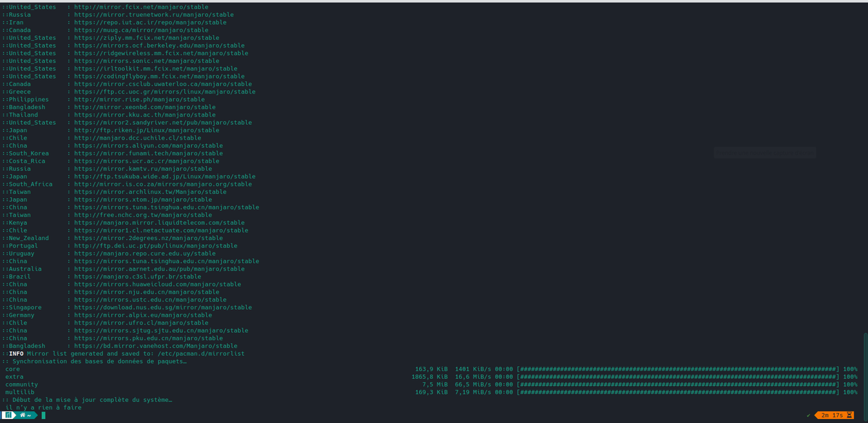Open the manjaro.dcc.uchile.cl URL
Image resolution: width=868 pixels, height=423 pixels.
point(138,138)
